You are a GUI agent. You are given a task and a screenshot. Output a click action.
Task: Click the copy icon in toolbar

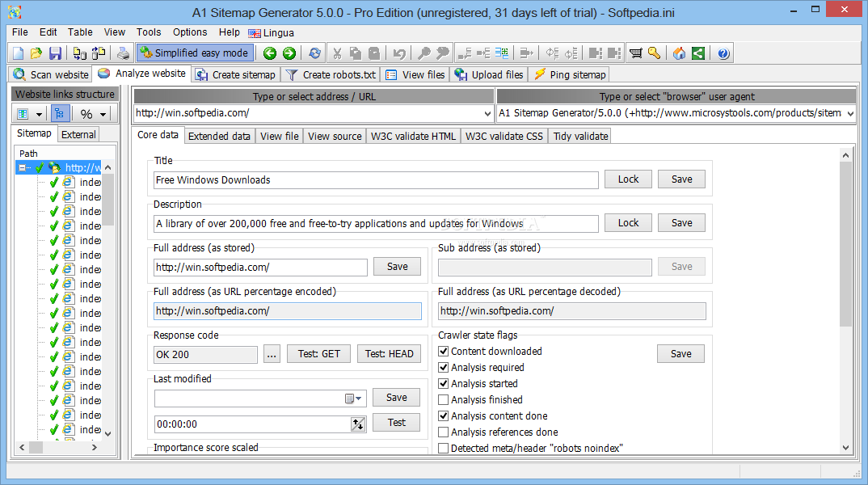click(356, 53)
